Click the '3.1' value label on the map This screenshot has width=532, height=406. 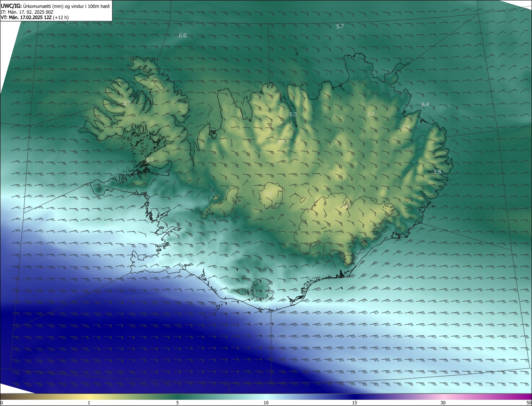coord(150,160)
